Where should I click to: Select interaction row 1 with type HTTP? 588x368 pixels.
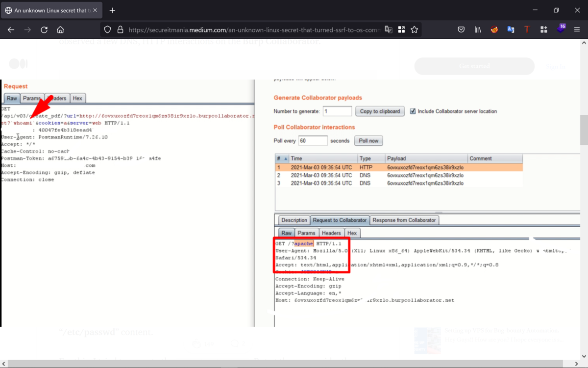pyautogui.click(x=399, y=167)
